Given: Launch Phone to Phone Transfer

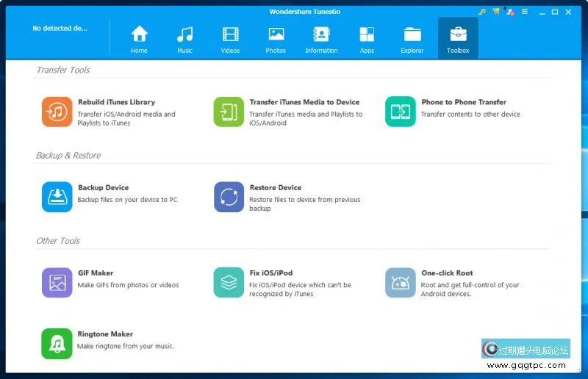Looking at the screenshot, I should tap(400, 112).
